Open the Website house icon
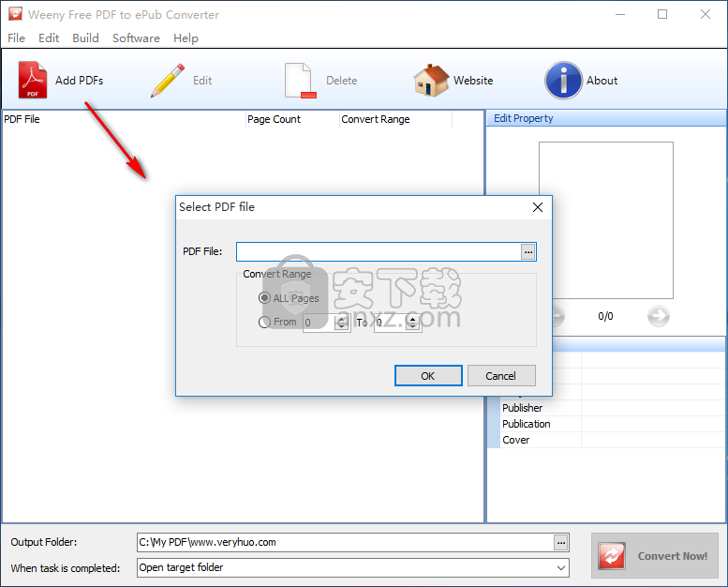Screen dimensions: 728x587 [x=431, y=81]
